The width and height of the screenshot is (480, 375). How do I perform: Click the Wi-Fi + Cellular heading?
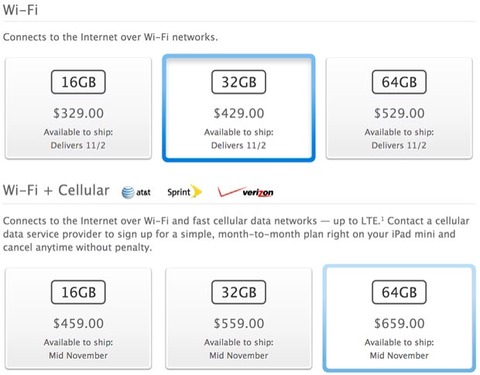(x=56, y=190)
